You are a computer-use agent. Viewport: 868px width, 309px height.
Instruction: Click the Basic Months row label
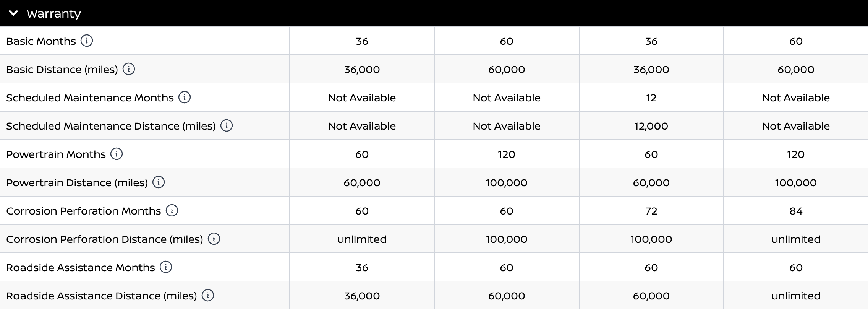click(41, 41)
